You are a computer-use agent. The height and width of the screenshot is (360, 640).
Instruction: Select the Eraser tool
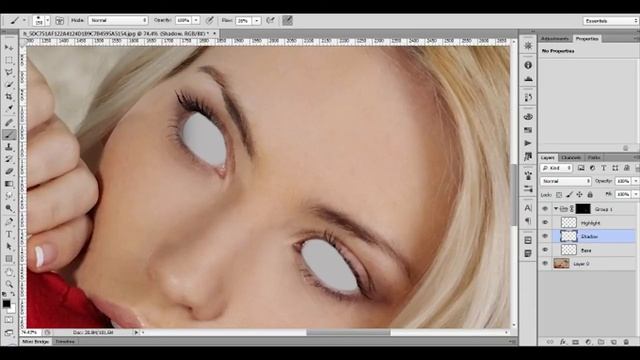point(9,171)
